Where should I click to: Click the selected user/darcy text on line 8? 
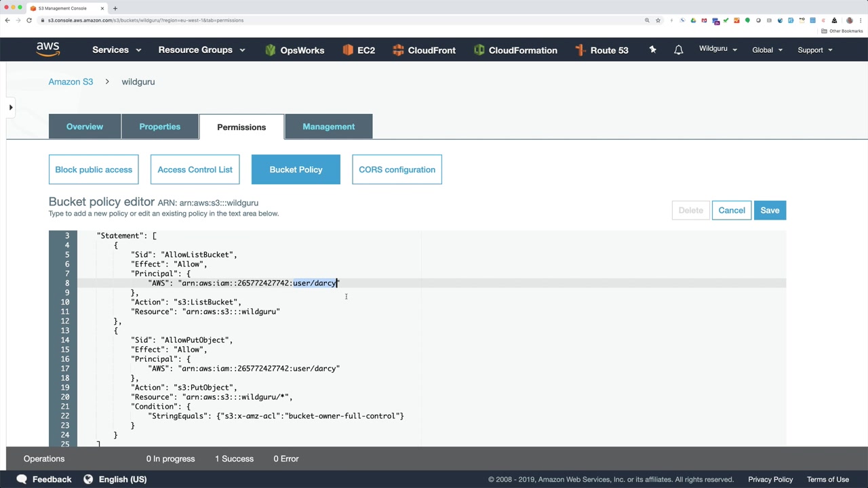(x=315, y=283)
